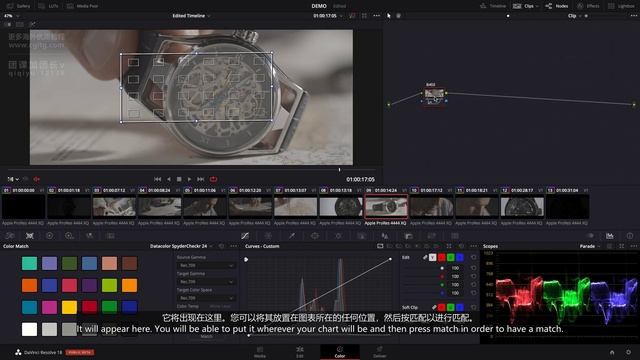Open the Edited Timeline name dropdown
Screen dimensions: 640x360
(191, 16)
